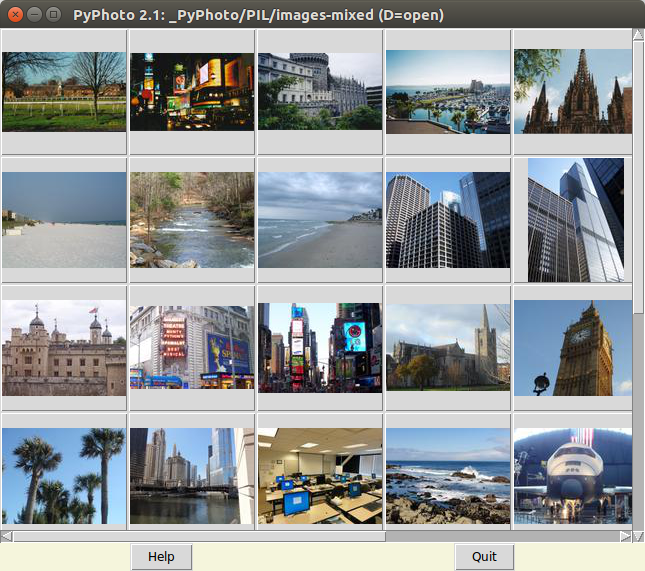Viewport: 645px width, 571px height.
Task: Click the horizontal scrollbar left arrow
Action: point(7,536)
